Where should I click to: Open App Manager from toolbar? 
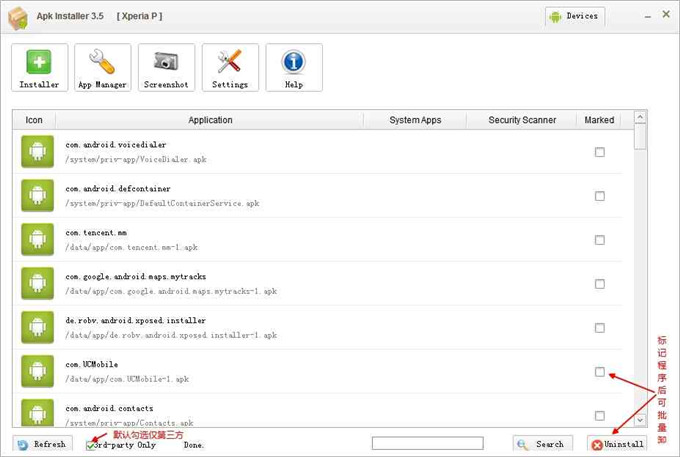[103, 68]
